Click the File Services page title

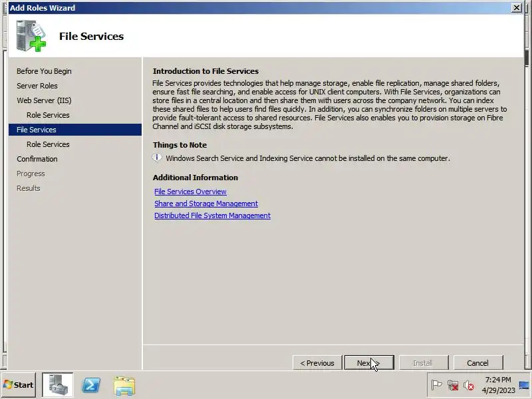click(x=91, y=36)
